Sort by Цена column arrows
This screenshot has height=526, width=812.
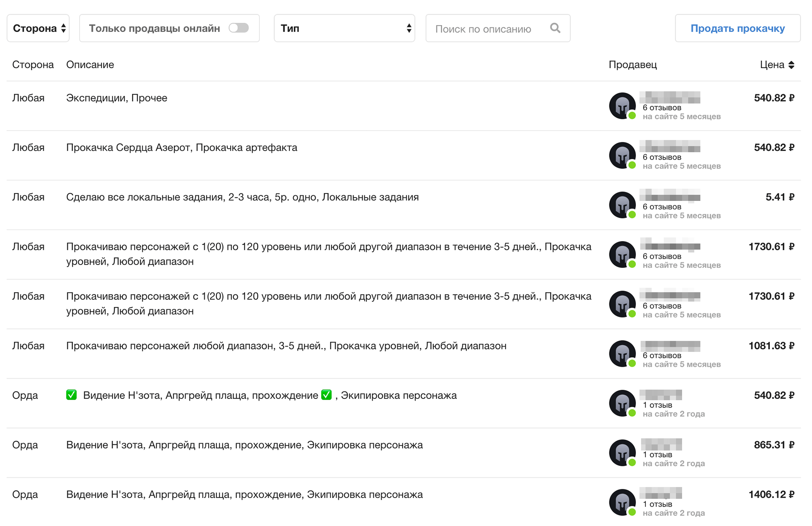(791, 65)
